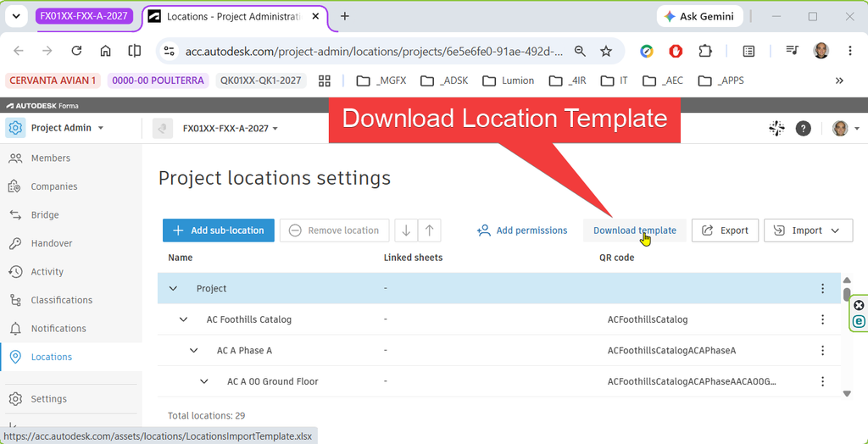
Task: Close the Locations tab
Action: (x=315, y=16)
